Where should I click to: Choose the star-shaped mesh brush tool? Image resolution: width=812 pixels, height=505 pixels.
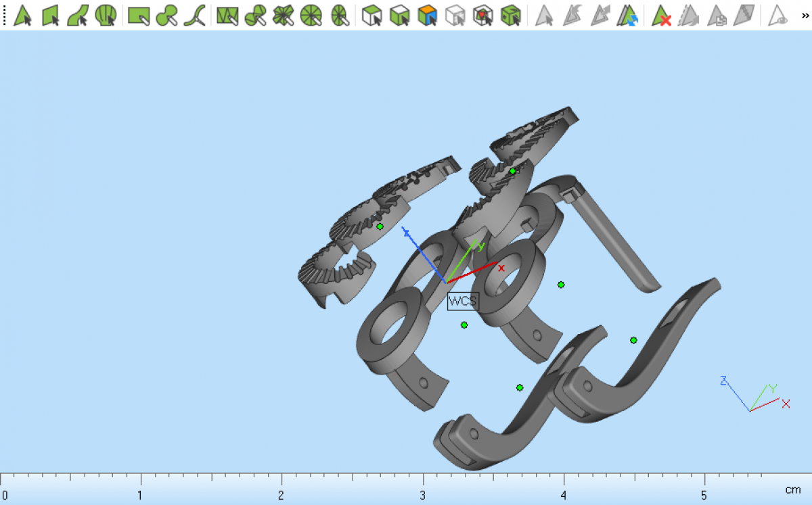pyautogui.click(x=283, y=15)
